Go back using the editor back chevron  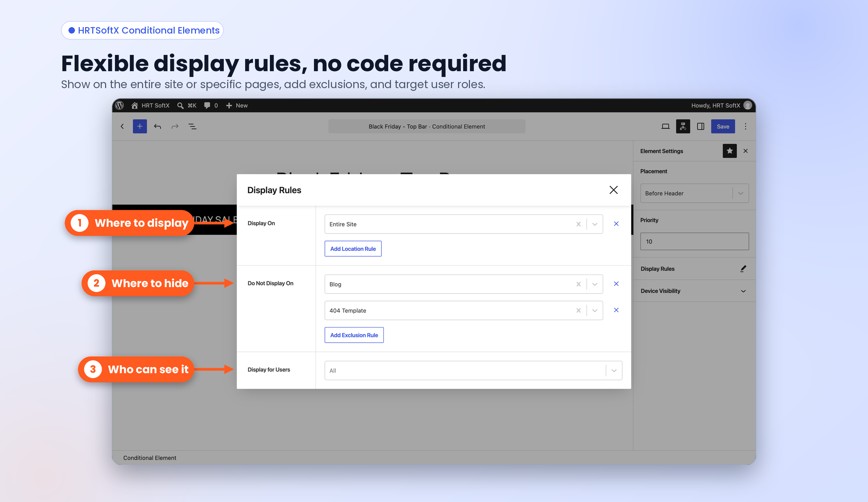[x=122, y=126]
